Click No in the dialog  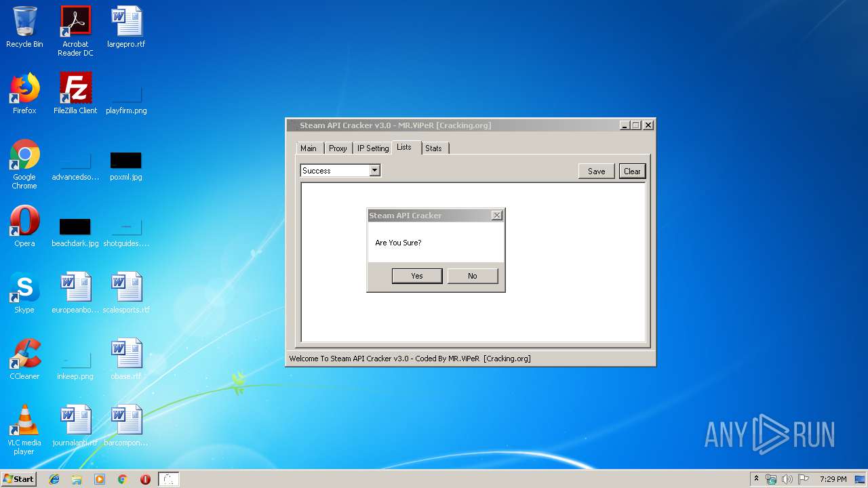473,276
